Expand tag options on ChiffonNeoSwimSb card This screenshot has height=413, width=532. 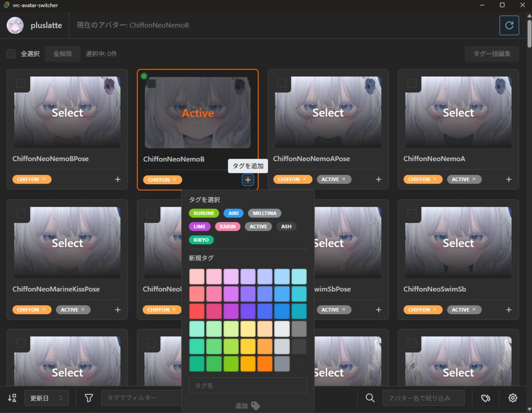point(508,309)
